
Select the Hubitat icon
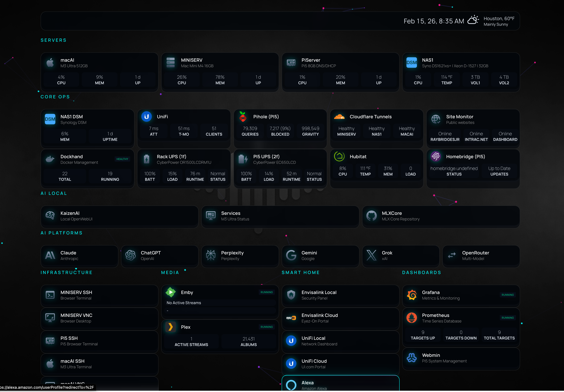[x=339, y=156]
